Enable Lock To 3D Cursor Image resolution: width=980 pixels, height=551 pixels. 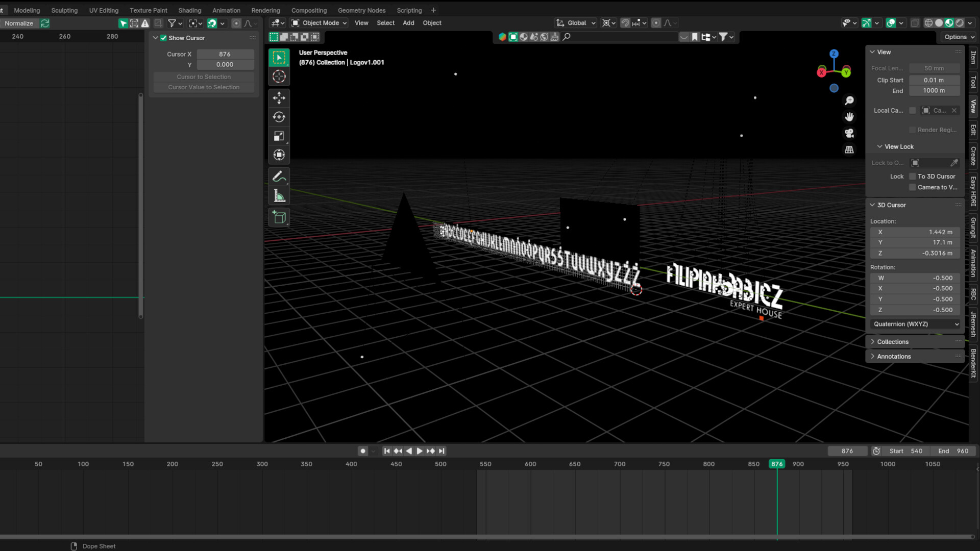coord(912,176)
